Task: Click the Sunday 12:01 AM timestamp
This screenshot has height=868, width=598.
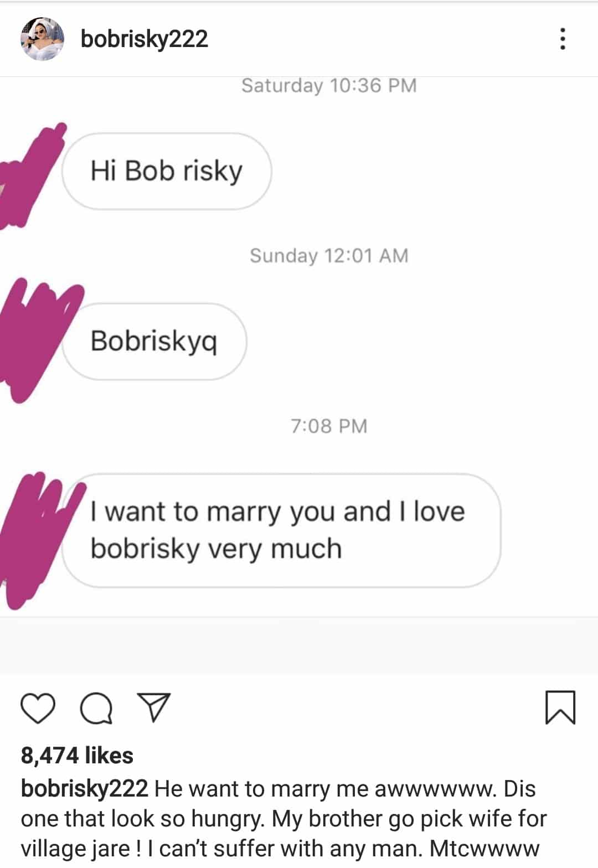Action: (329, 256)
